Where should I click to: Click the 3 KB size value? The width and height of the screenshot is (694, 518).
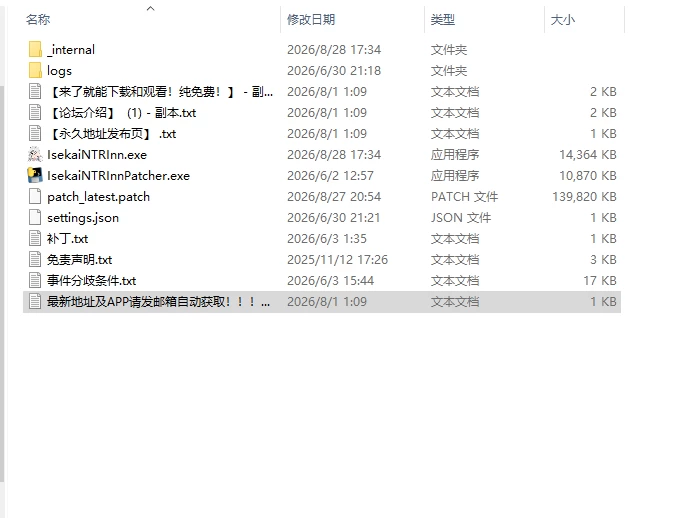tap(603, 259)
